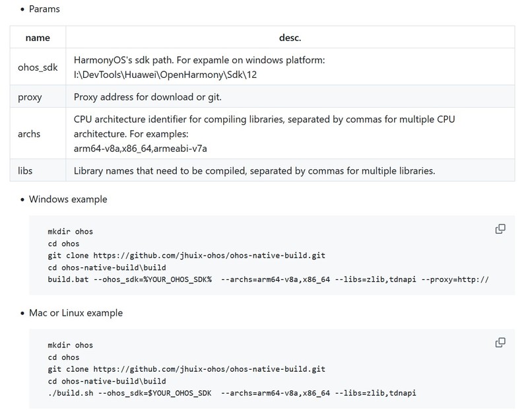The width and height of the screenshot is (528, 420).
Task: Click the 'Windows example' bullet heading
Action: pos(68,199)
